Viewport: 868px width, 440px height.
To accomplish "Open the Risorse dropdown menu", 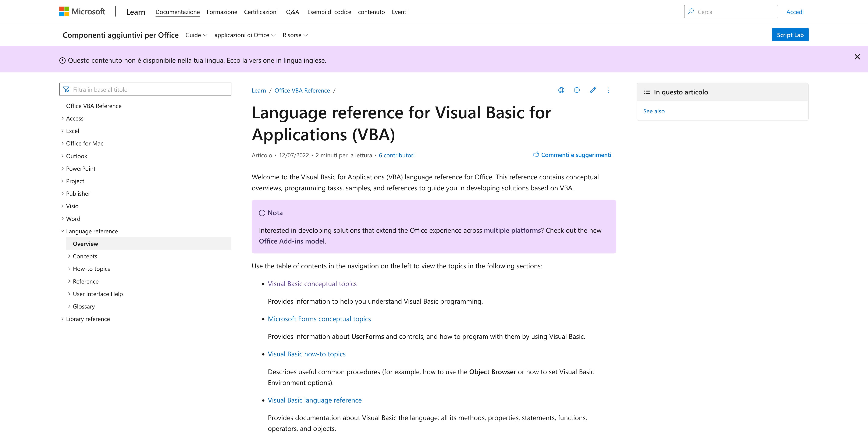I will coord(295,35).
